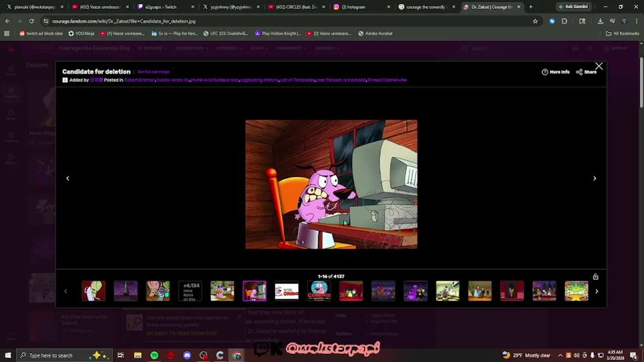Open the Robert Bigman posted-in link
Screen dimensions: 644x362
(139, 80)
